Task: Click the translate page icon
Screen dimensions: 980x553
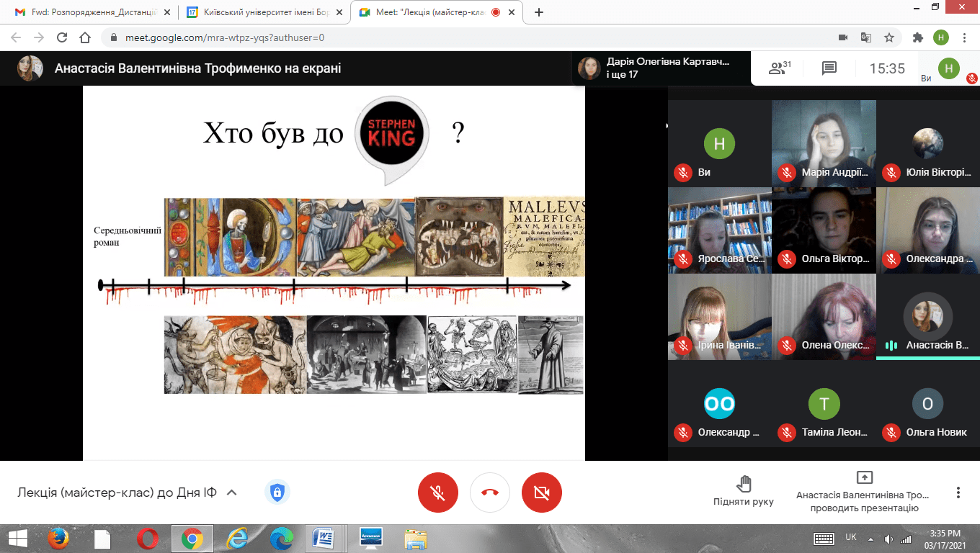Action: [x=866, y=37]
